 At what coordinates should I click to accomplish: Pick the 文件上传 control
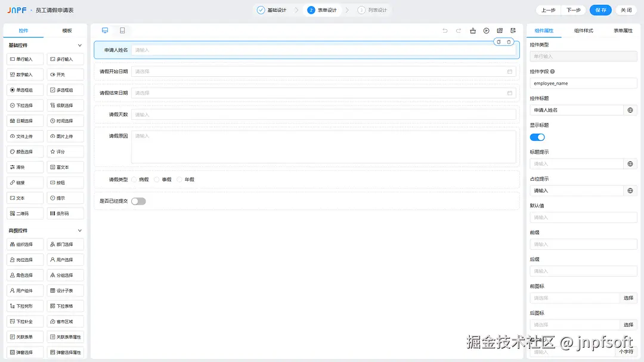(25, 137)
